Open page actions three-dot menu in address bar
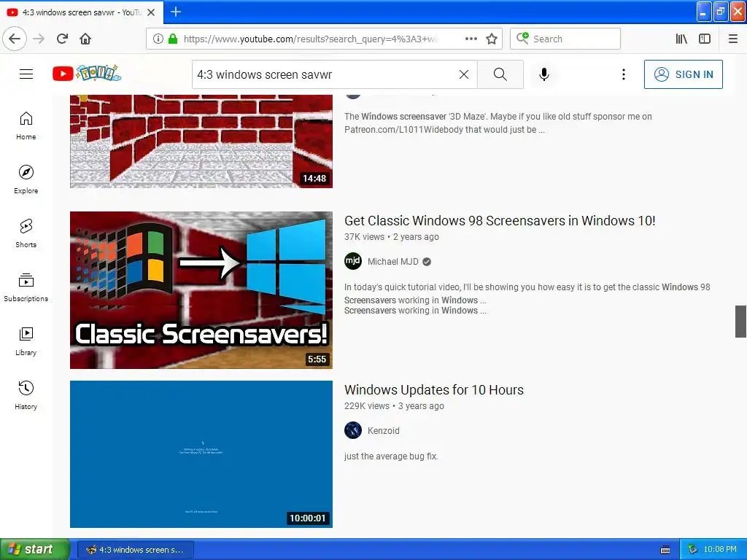 [471, 39]
